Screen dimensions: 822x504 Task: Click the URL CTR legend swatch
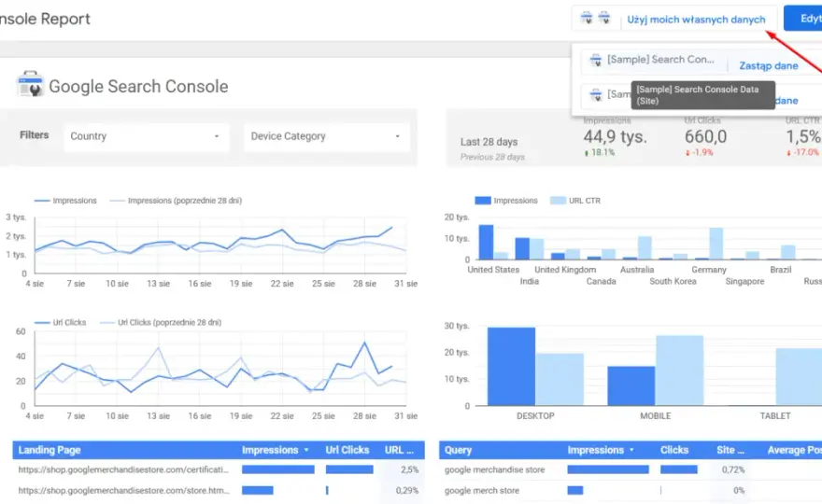558,201
